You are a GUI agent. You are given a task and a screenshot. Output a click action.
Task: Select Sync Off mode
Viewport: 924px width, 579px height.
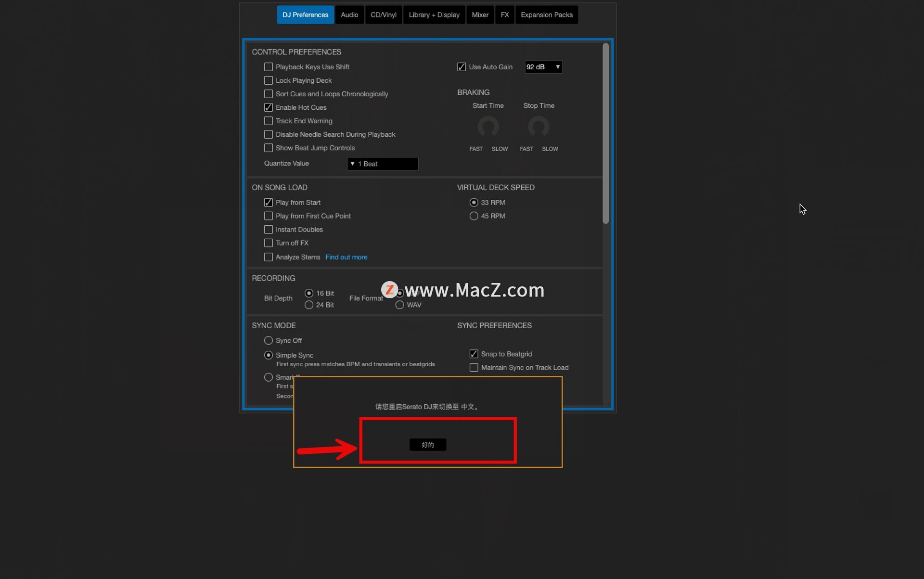click(x=269, y=341)
